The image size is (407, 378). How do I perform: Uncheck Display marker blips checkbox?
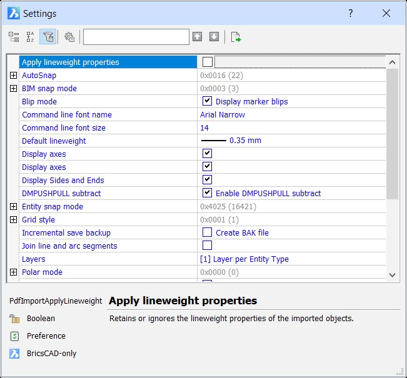(207, 101)
